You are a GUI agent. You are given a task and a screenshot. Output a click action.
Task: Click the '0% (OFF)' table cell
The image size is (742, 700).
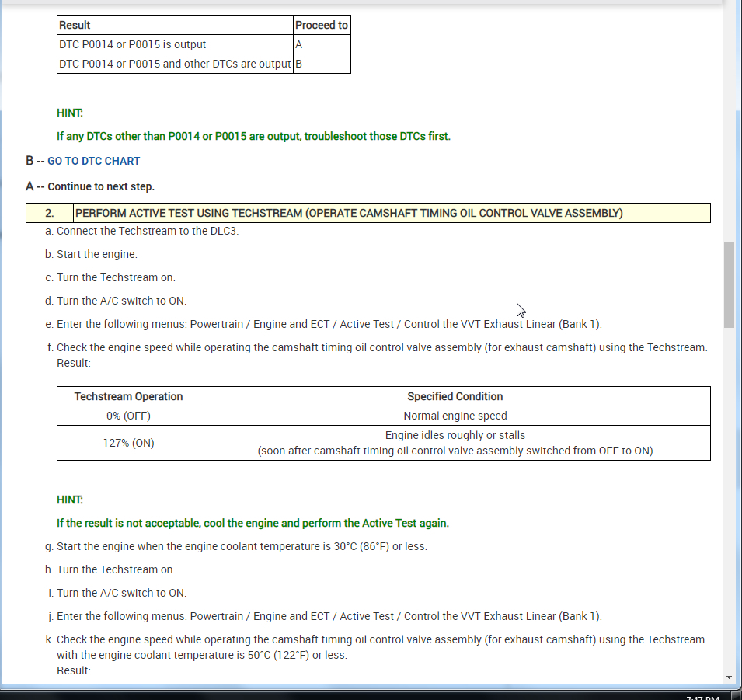[x=128, y=416]
